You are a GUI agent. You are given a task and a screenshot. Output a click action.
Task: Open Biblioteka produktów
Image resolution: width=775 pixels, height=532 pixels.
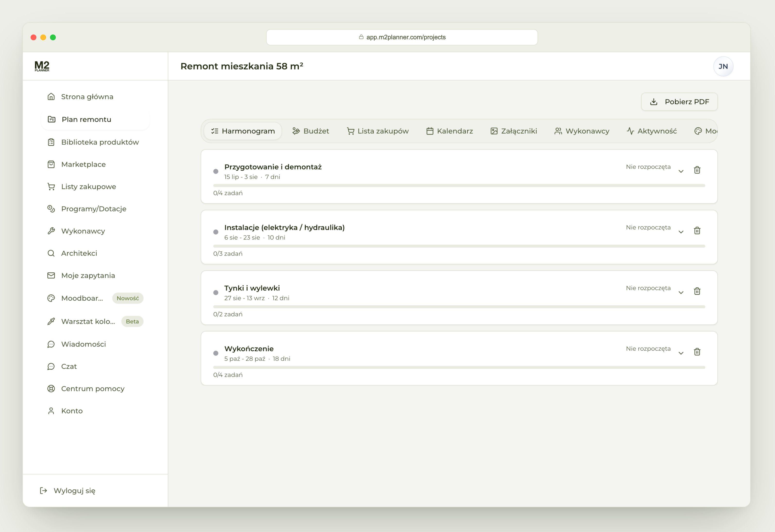(x=95, y=142)
